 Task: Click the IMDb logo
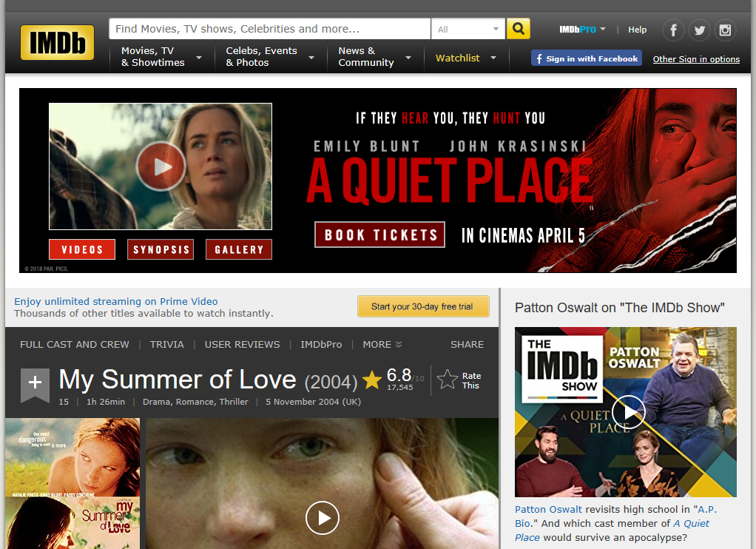[58, 42]
